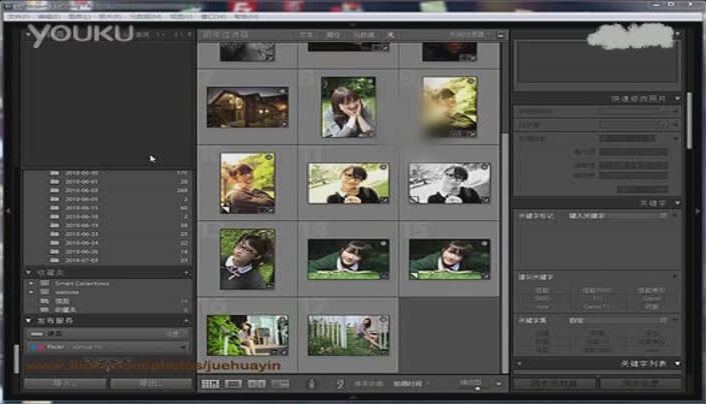Collapse the right panel group with the edge arrow
The image size is (706, 404).
(x=698, y=210)
